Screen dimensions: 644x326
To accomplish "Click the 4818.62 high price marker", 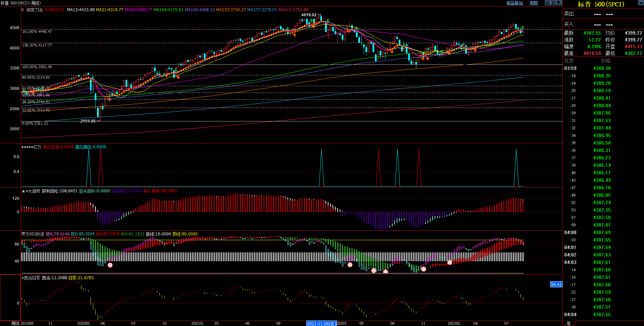I will pyautogui.click(x=309, y=15).
